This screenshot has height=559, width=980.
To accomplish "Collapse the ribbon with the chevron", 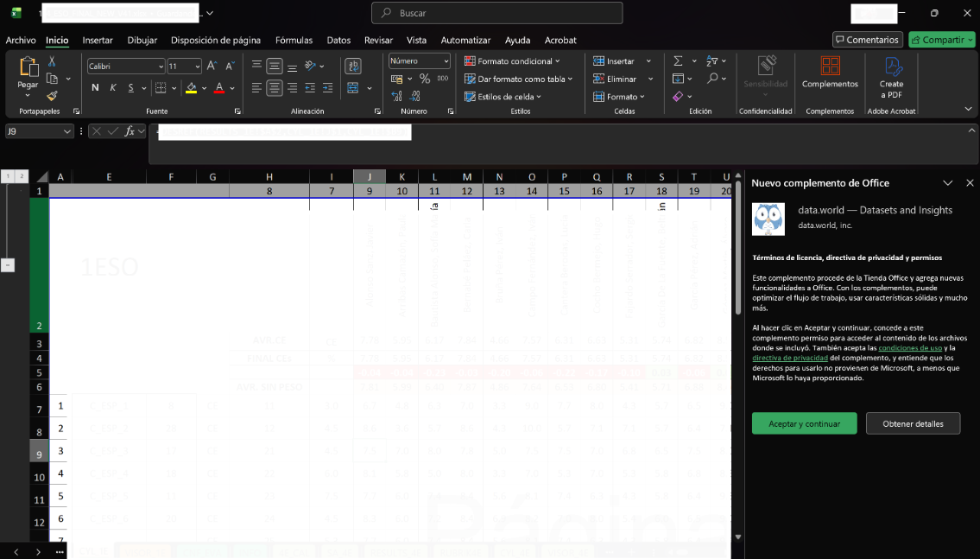I will [x=968, y=109].
